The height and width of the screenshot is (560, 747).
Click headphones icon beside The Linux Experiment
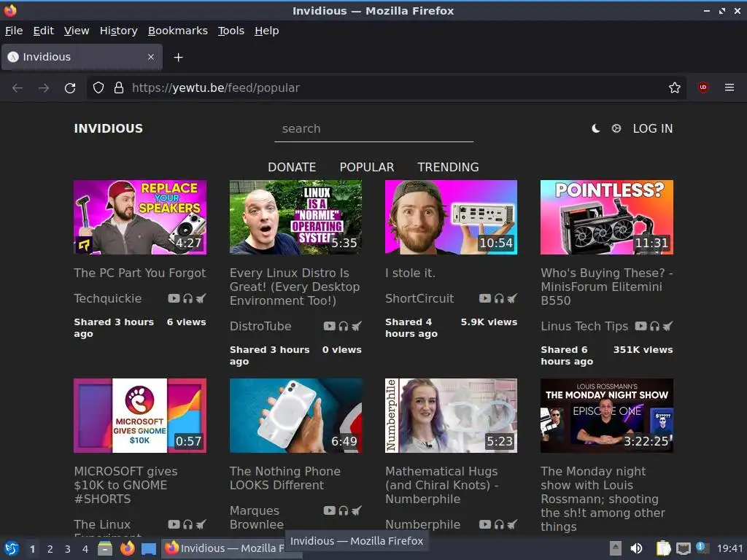point(187,524)
